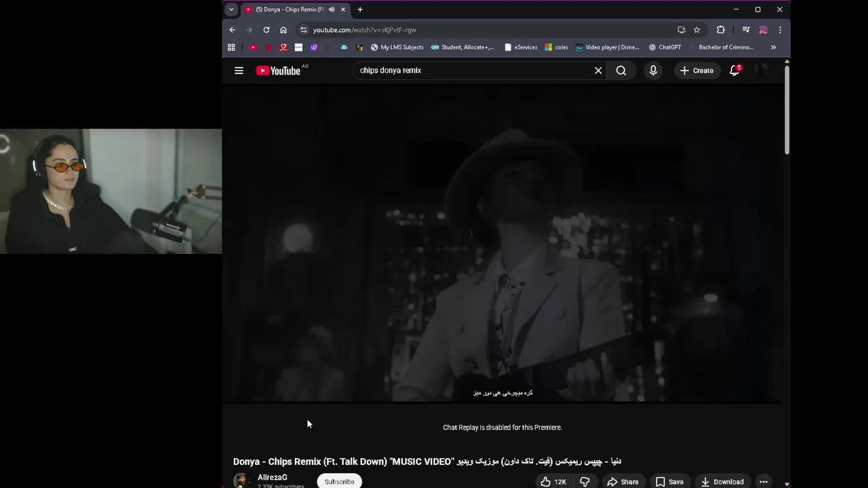Open media controls in browser toolbar
Screen dimensions: 868x488
746,30
